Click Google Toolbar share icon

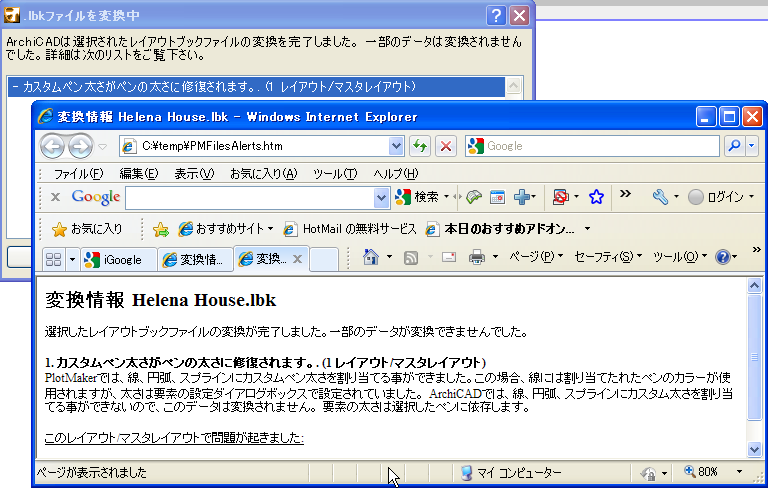474,197
